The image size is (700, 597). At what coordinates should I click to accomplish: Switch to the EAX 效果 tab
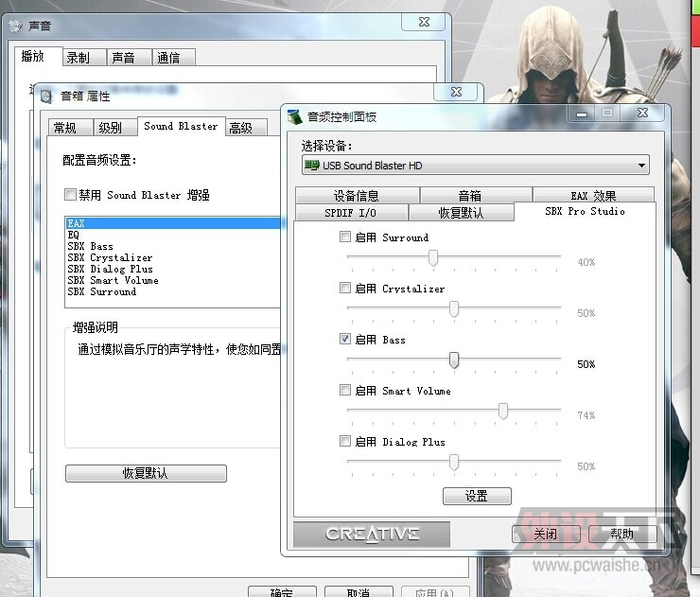593,196
